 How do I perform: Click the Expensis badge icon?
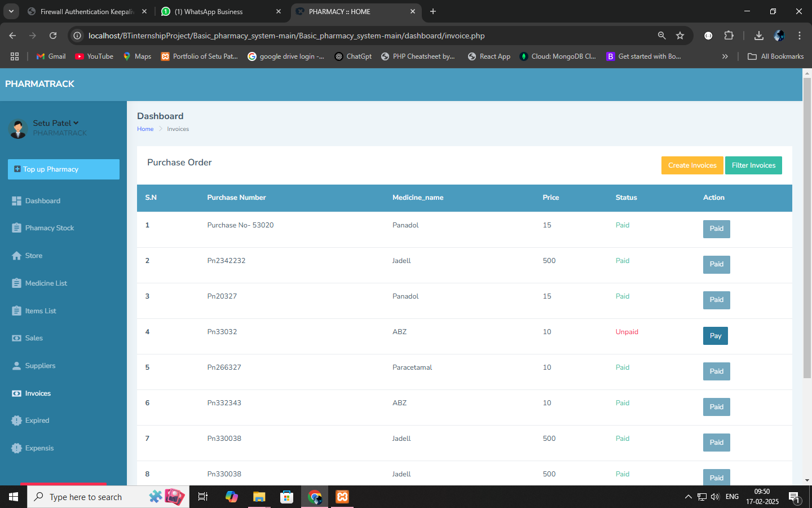coord(16,448)
